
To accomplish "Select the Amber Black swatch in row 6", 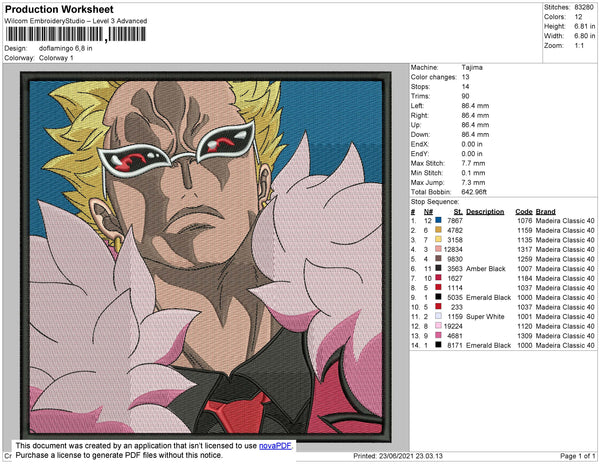I will click(439, 268).
